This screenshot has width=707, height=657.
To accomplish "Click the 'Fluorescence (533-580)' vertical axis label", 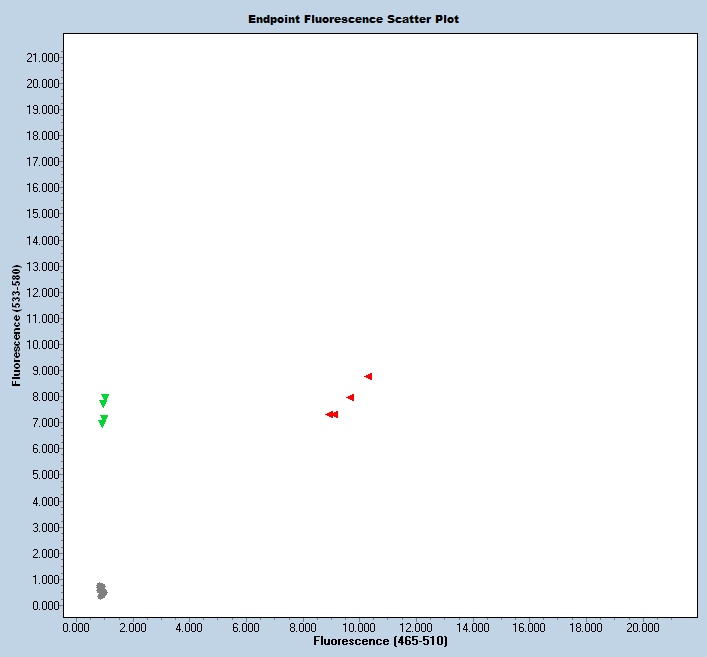I will click(x=17, y=326).
